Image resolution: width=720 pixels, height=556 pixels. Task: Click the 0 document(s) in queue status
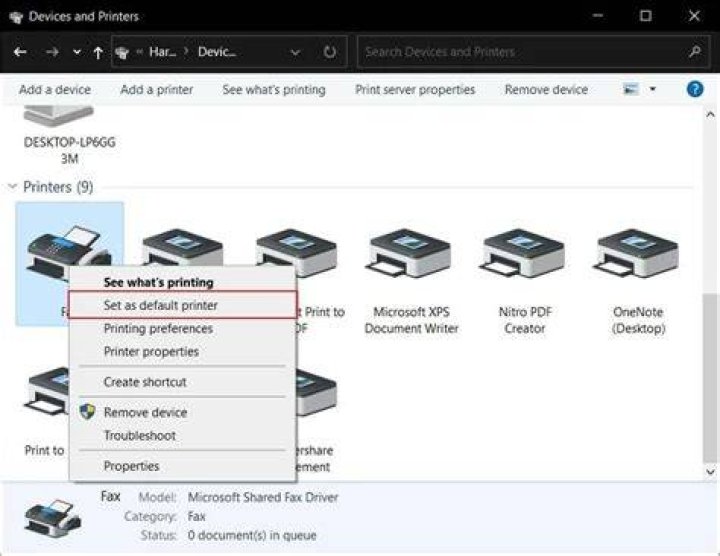click(x=252, y=535)
